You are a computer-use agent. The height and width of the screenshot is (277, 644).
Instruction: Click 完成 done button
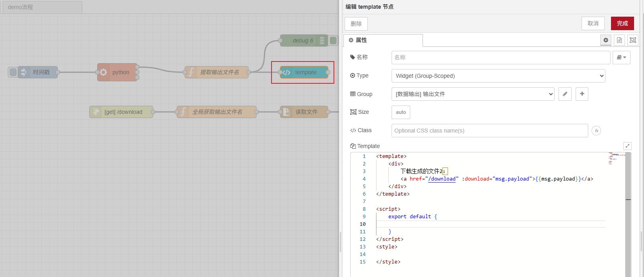[623, 23]
